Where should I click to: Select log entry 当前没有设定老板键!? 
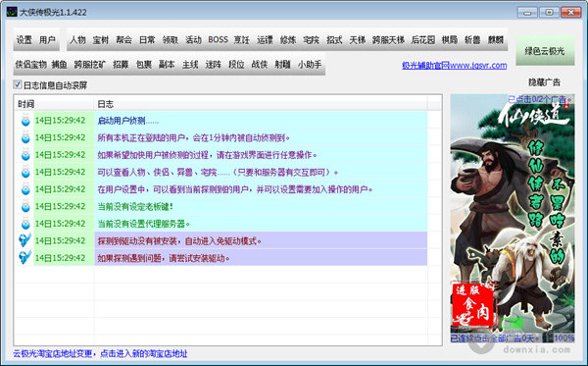point(135,207)
